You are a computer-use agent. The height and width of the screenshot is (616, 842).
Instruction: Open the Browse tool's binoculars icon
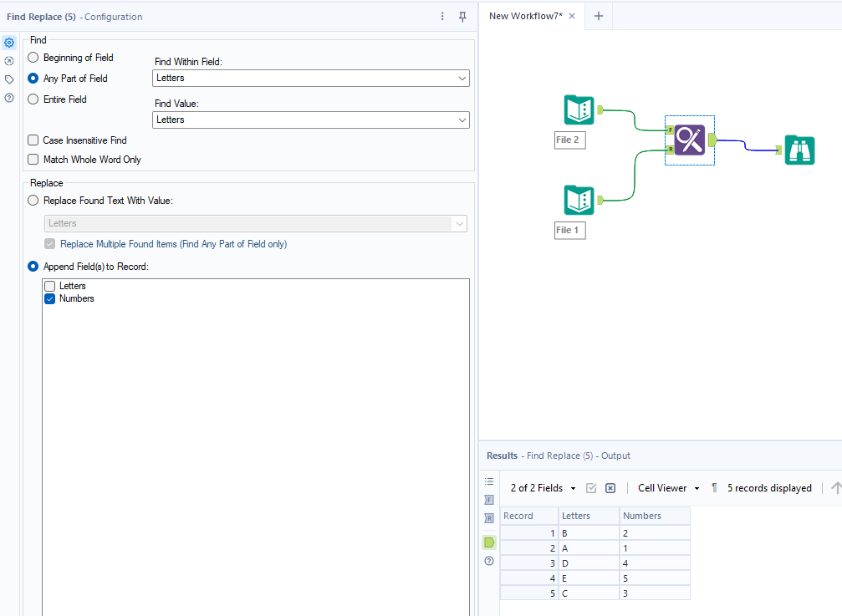coord(799,150)
